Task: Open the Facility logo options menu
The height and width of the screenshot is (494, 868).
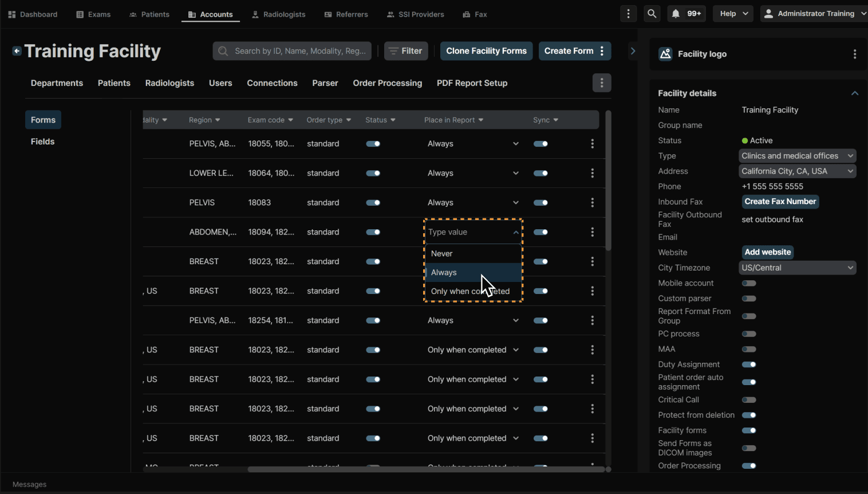Action: coord(854,54)
